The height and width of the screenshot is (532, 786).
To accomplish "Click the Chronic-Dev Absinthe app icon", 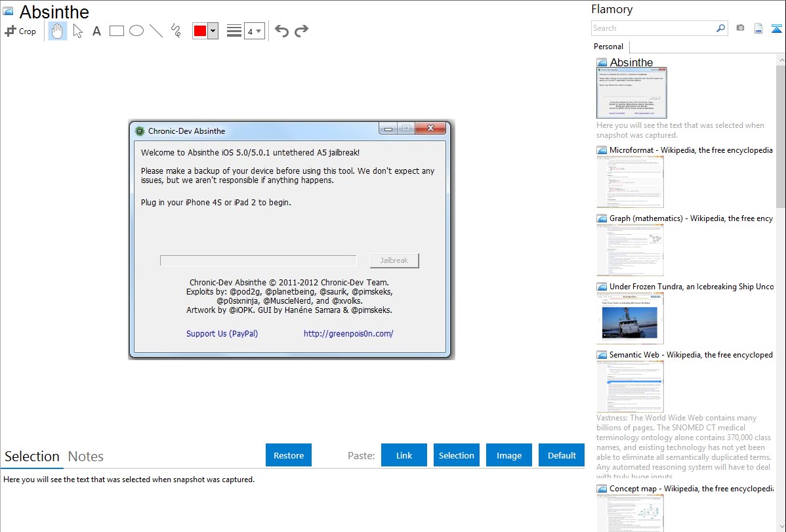I will click(140, 131).
